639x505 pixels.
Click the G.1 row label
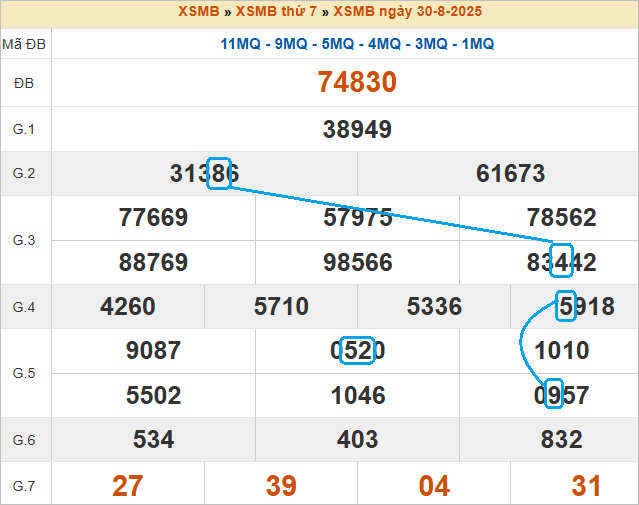[24, 129]
